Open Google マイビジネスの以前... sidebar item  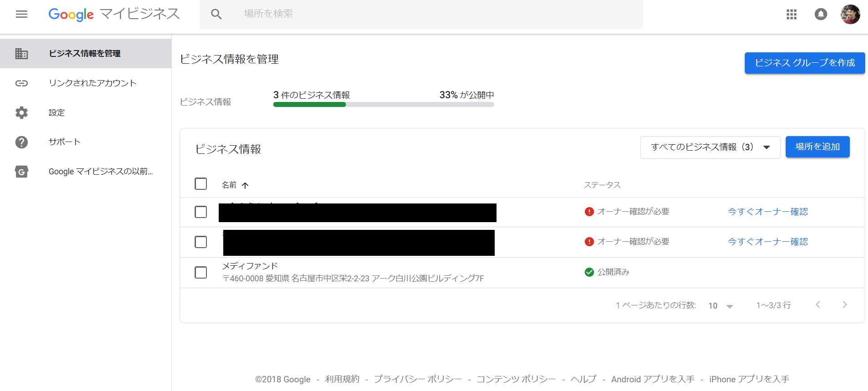85,172
